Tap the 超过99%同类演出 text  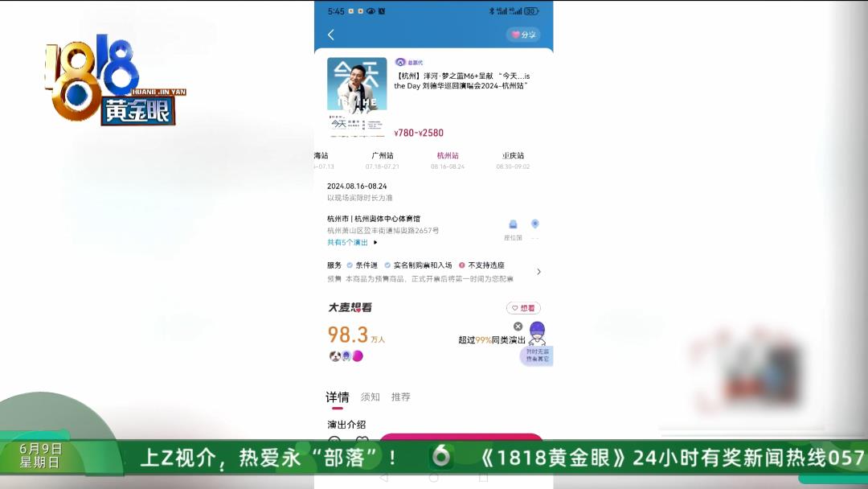coord(492,340)
